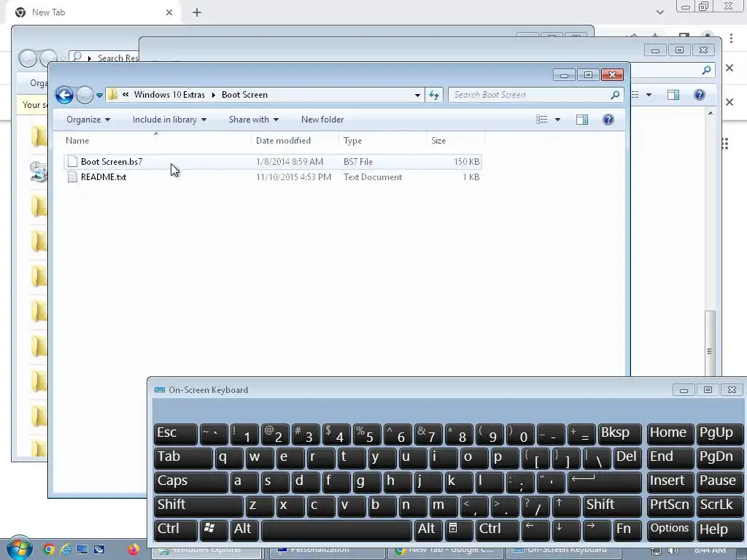This screenshot has width=747, height=560.
Task: Toggle the Alt key right of the spacebar
Action: [428, 529]
